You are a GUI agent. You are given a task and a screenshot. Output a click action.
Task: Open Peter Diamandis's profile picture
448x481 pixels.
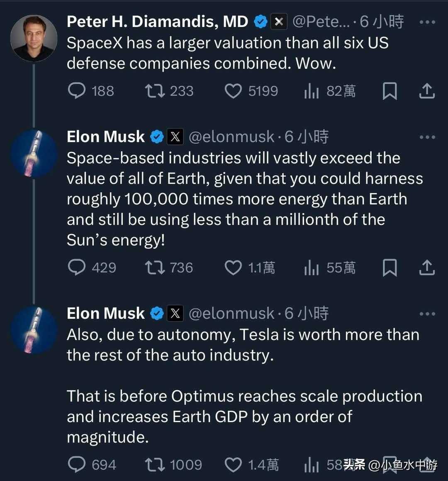click(34, 38)
